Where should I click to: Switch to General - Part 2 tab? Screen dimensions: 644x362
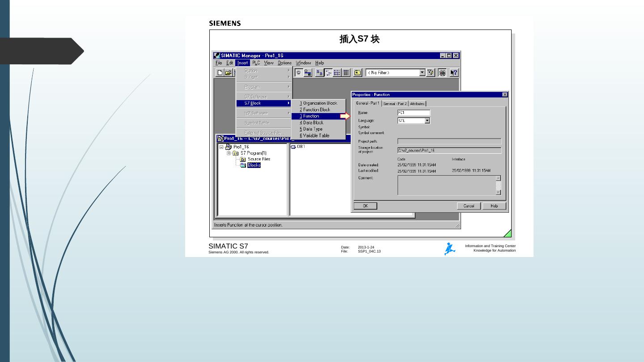click(395, 104)
